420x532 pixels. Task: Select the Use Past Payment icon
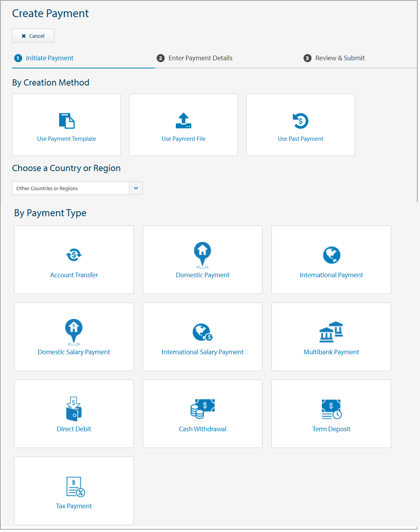pos(300,121)
